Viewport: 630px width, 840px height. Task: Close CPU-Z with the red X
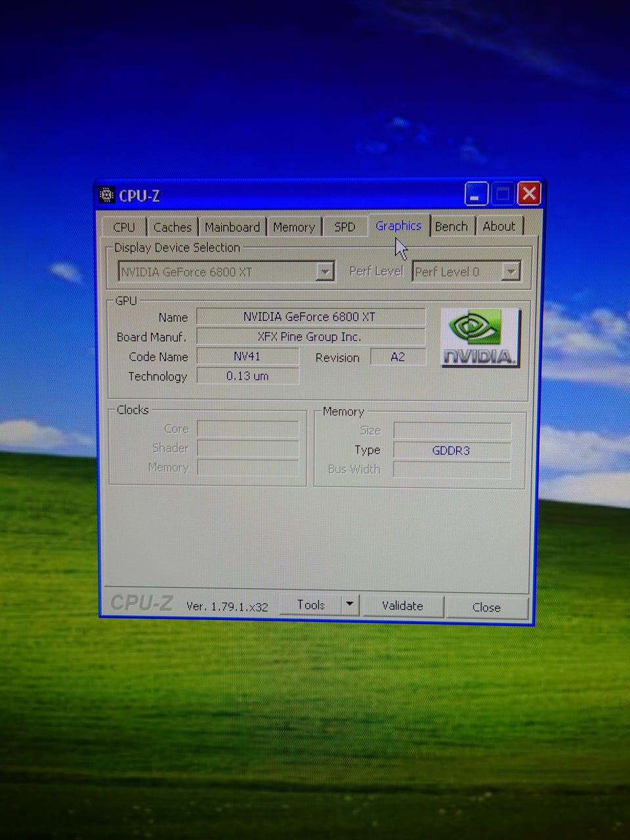coord(529,194)
